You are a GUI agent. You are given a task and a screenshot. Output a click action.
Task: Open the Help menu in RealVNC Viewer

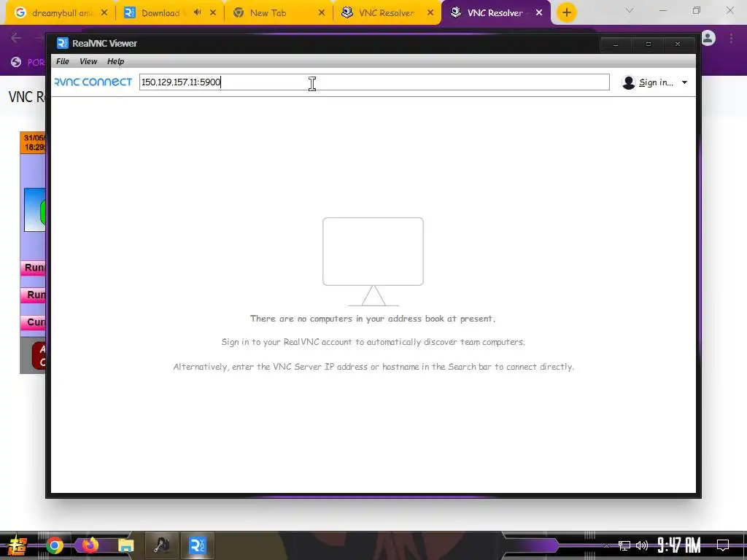click(115, 61)
